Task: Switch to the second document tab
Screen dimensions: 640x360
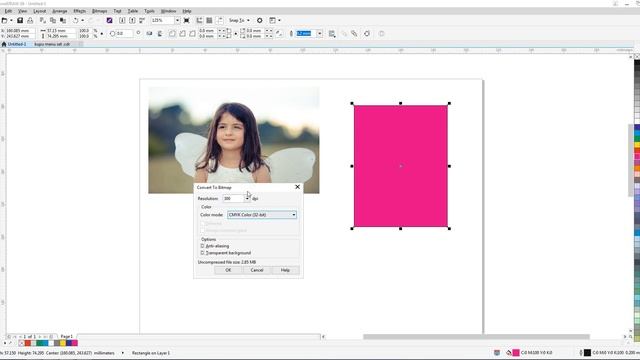Action: [x=52, y=44]
